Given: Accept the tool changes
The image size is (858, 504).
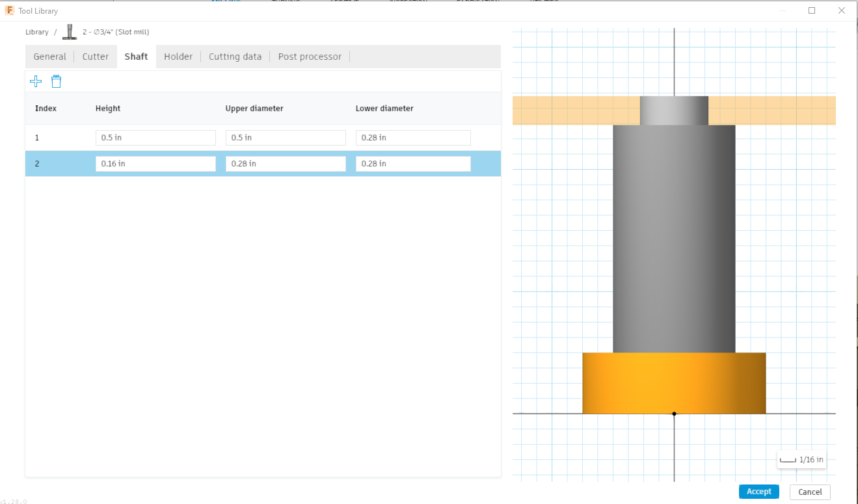Looking at the screenshot, I should coord(758,491).
